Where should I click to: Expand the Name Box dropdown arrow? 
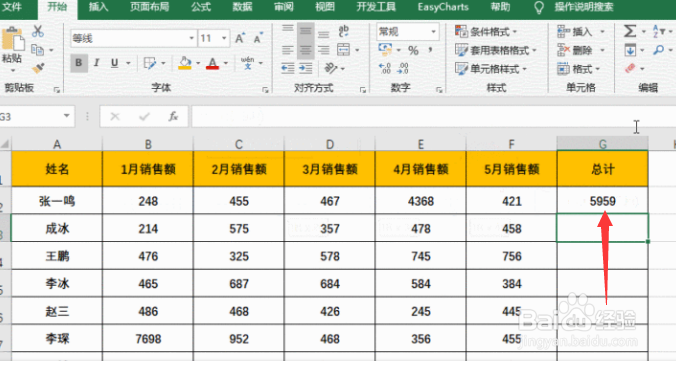(x=66, y=116)
